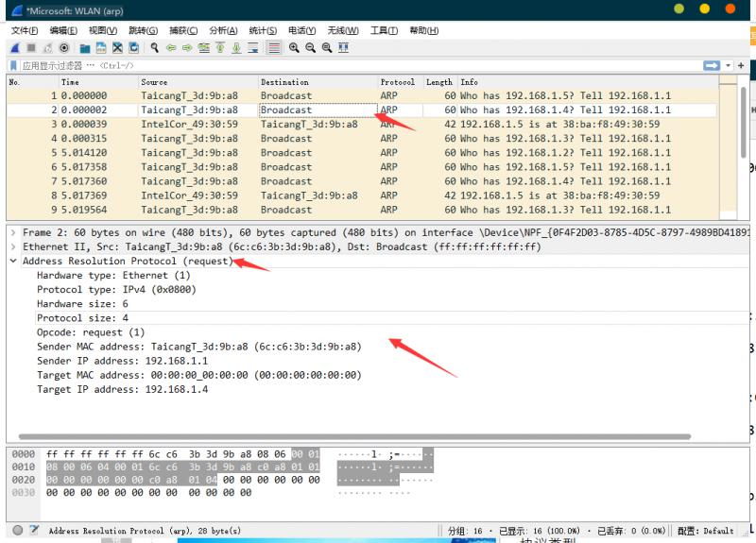Image resolution: width=756 pixels, height=543 pixels.
Task: Select the Target IP address 192.168.1.4 field
Action: (123, 389)
